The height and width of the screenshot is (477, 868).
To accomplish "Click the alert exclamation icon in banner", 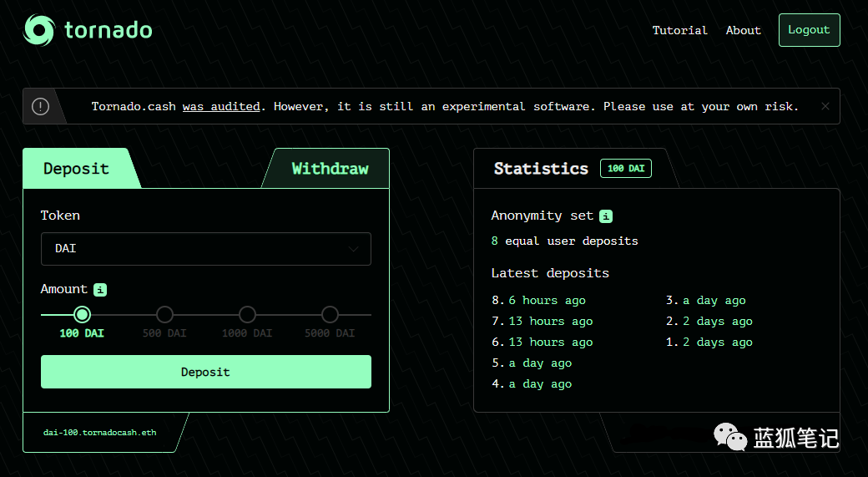I will pyautogui.click(x=40, y=106).
